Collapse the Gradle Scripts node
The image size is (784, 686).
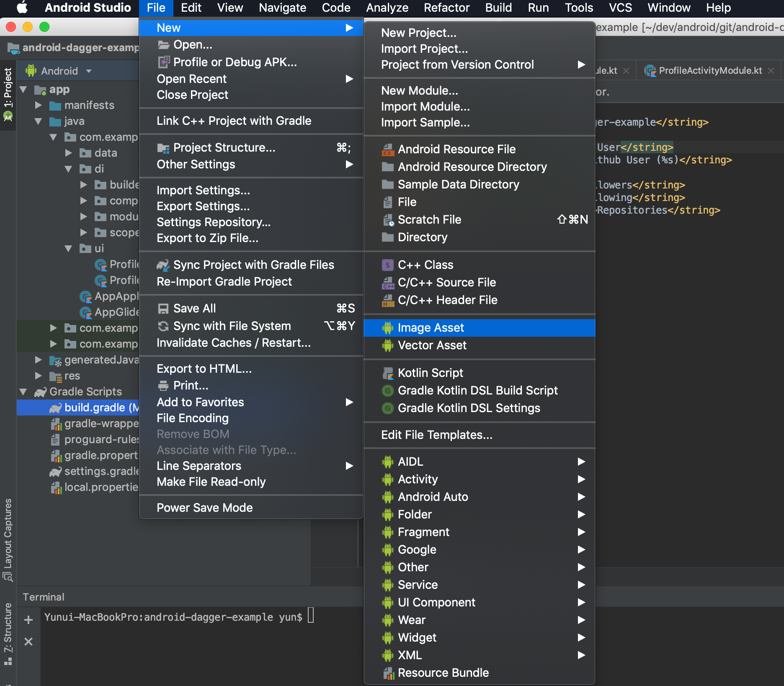click(23, 392)
